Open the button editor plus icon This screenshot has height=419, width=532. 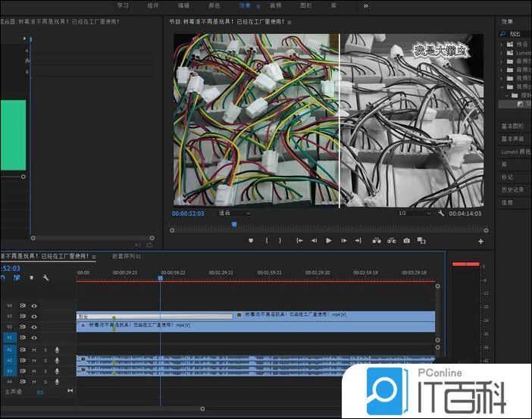coord(480,241)
